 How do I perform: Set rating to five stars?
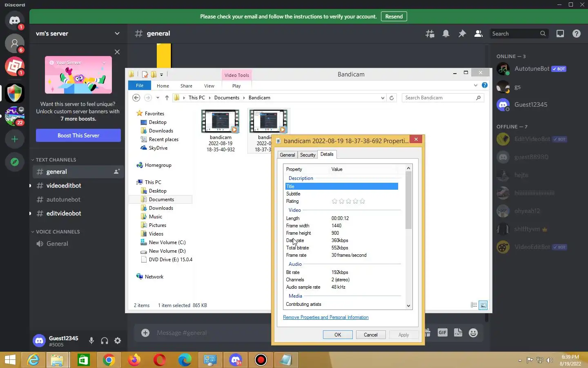[x=363, y=201]
